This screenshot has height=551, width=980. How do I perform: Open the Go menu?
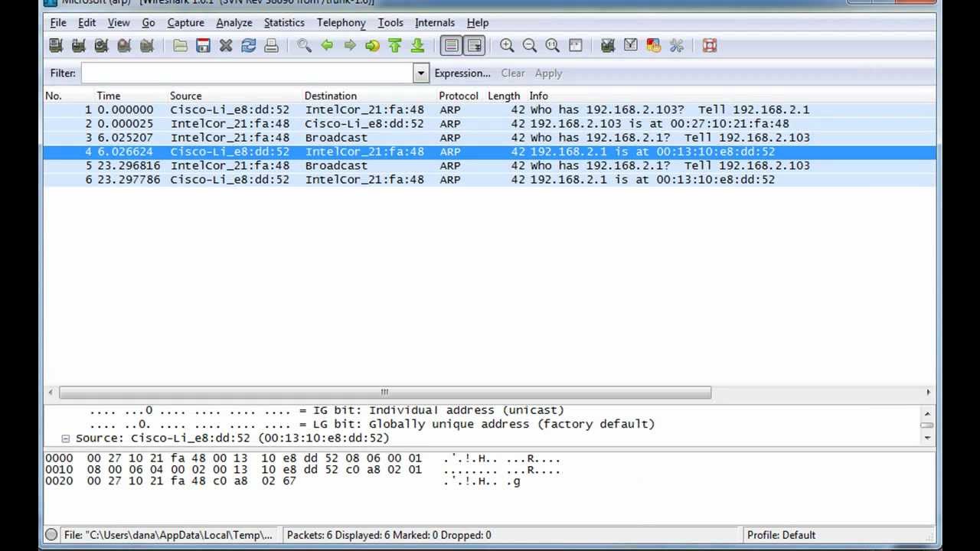[149, 23]
